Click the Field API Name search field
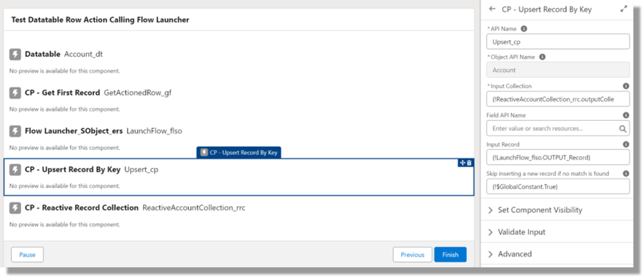The width and height of the screenshot is (644, 278). [x=551, y=128]
